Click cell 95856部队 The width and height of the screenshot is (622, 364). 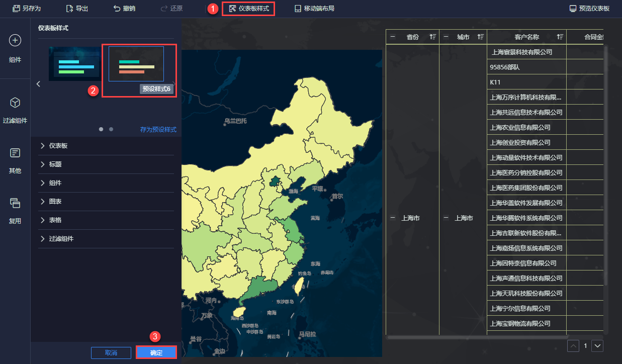coord(526,67)
